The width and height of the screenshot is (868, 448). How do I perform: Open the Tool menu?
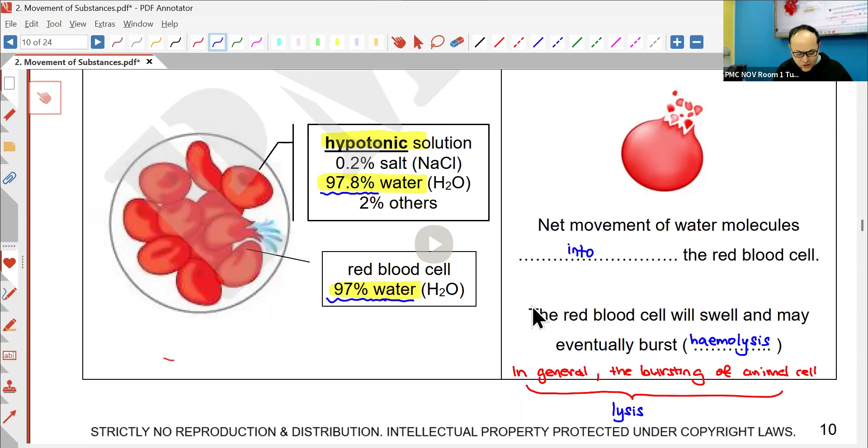click(53, 24)
